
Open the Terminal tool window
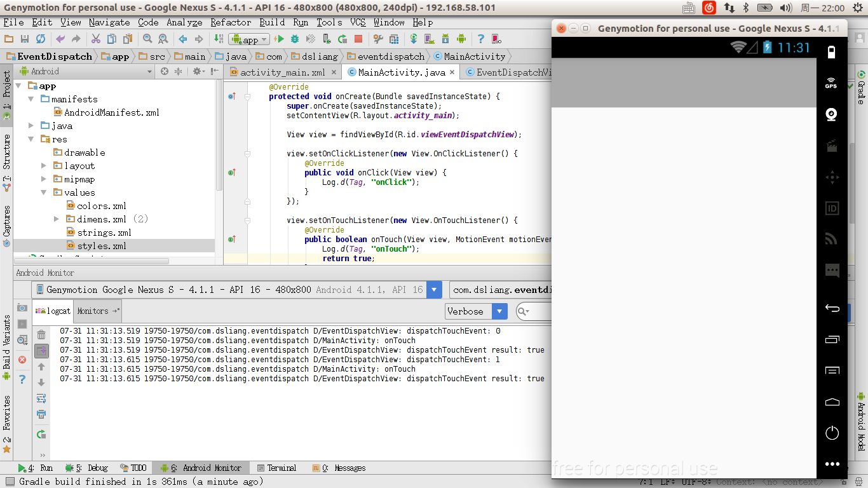(277, 468)
